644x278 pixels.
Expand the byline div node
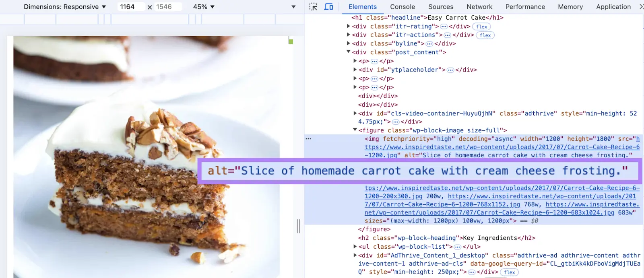pos(349,43)
